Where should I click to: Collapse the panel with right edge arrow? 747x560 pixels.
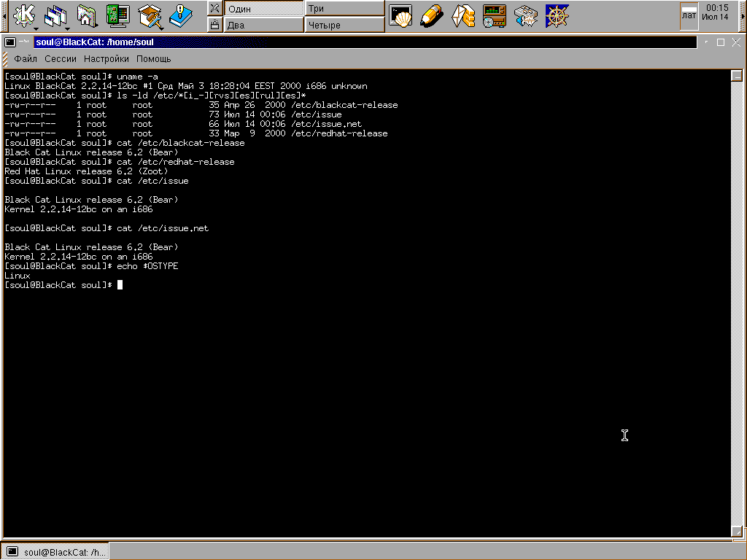pyautogui.click(x=742, y=16)
